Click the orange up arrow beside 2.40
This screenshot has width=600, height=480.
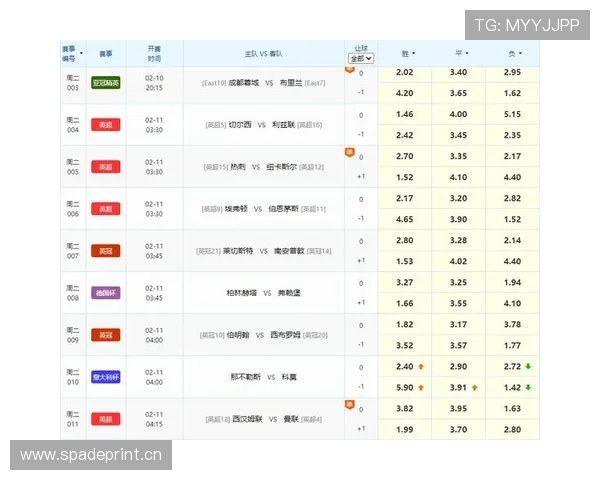pyautogui.click(x=421, y=367)
